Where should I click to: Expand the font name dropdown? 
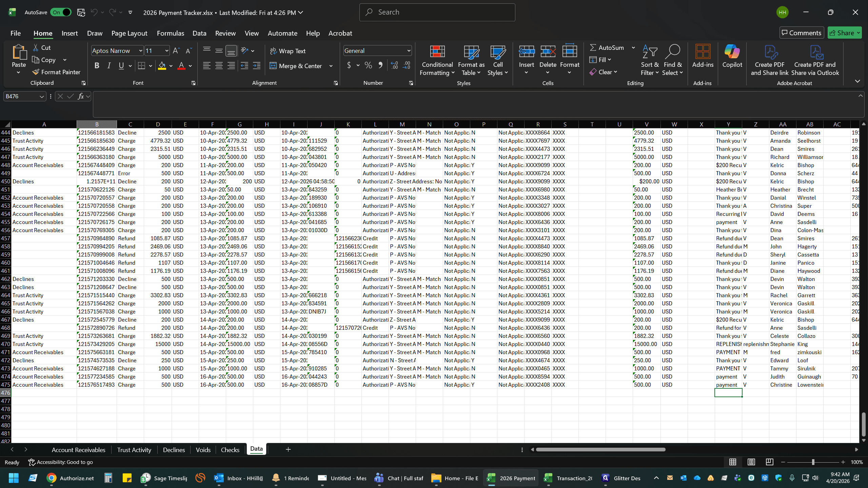coord(141,51)
